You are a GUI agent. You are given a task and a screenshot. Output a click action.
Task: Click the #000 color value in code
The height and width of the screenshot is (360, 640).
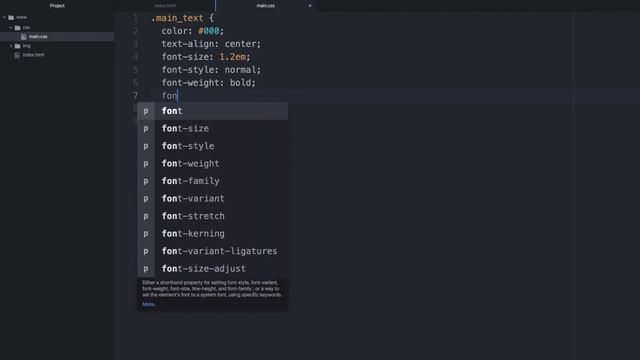coord(209,31)
